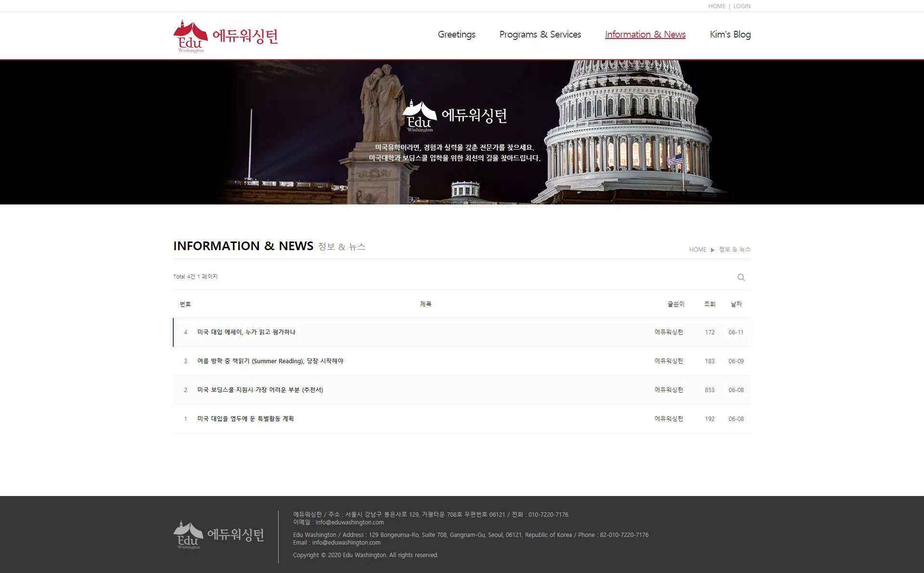Click banner slogan 미국유학이라면 line

pyautogui.click(x=455, y=148)
